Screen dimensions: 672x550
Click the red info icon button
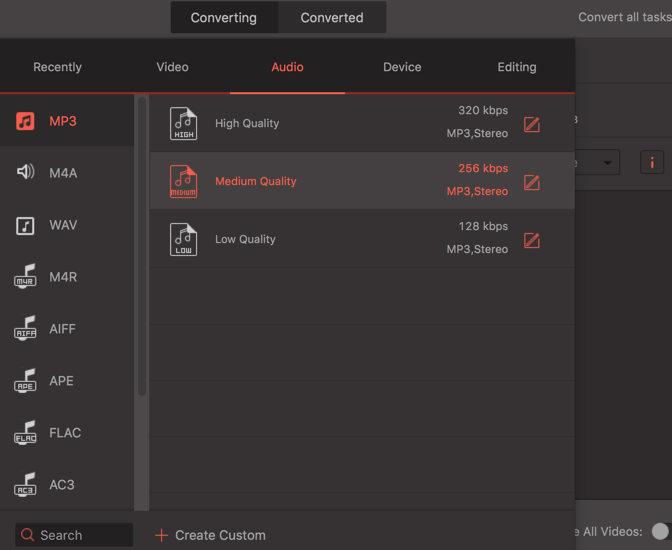[x=652, y=162]
